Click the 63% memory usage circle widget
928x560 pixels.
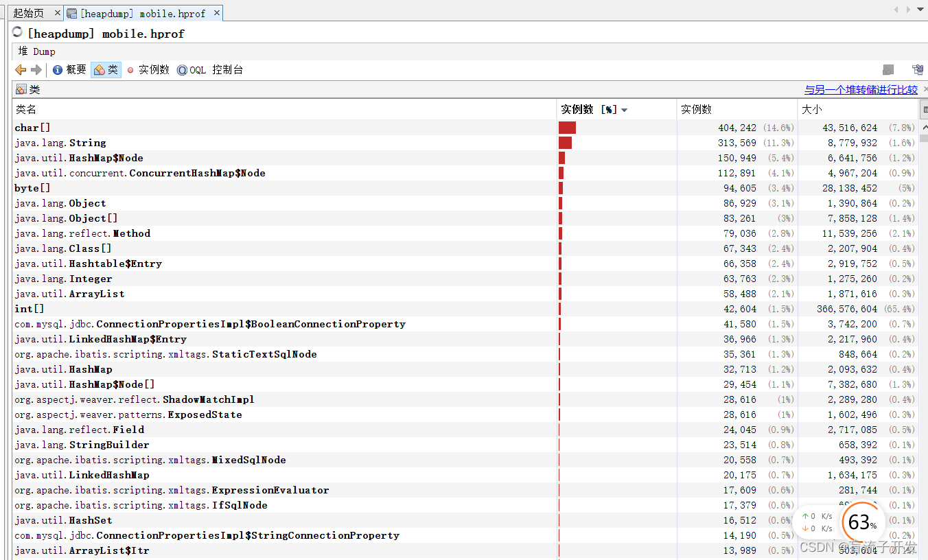click(862, 523)
